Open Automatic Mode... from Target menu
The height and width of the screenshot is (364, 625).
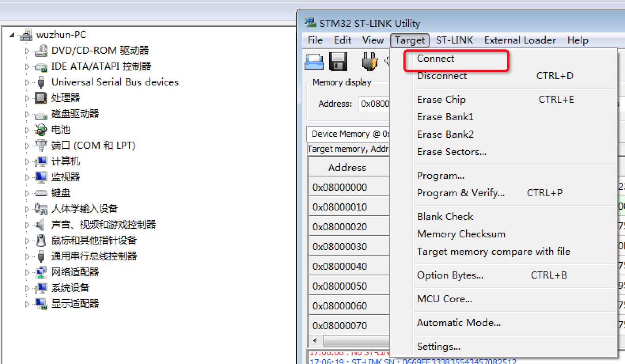pyautogui.click(x=504, y=323)
